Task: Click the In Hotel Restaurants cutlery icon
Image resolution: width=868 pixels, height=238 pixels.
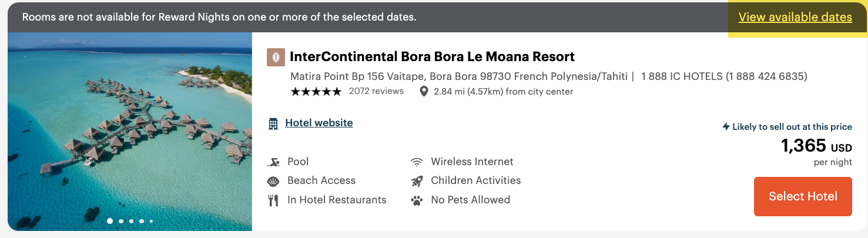Action: tap(273, 200)
